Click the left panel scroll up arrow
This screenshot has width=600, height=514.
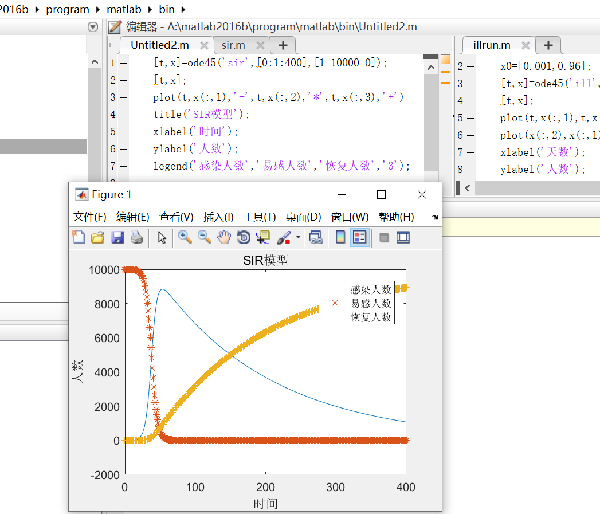pos(95,62)
